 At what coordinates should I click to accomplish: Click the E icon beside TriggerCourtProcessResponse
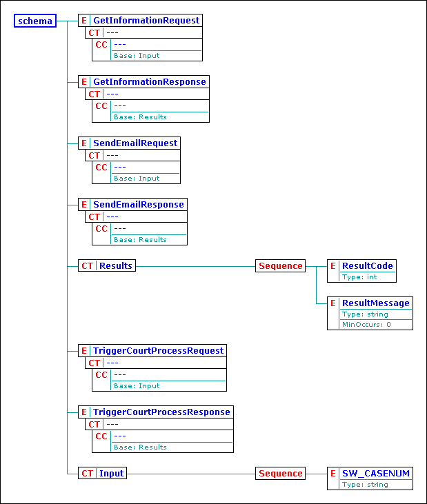pyautogui.click(x=84, y=412)
